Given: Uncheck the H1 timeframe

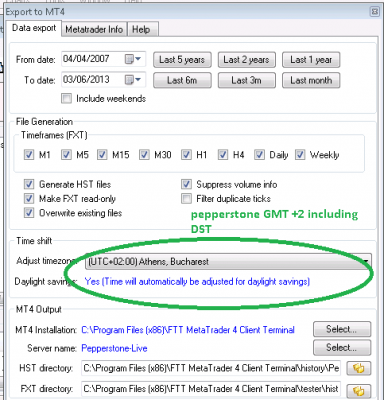Looking at the screenshot, I should point(186,155).
